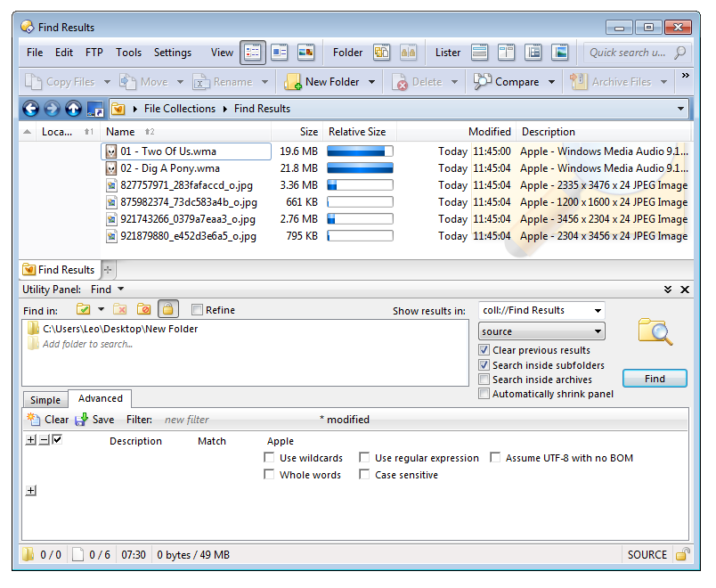
Task: Click the Save filter icon
Action: 82,419
